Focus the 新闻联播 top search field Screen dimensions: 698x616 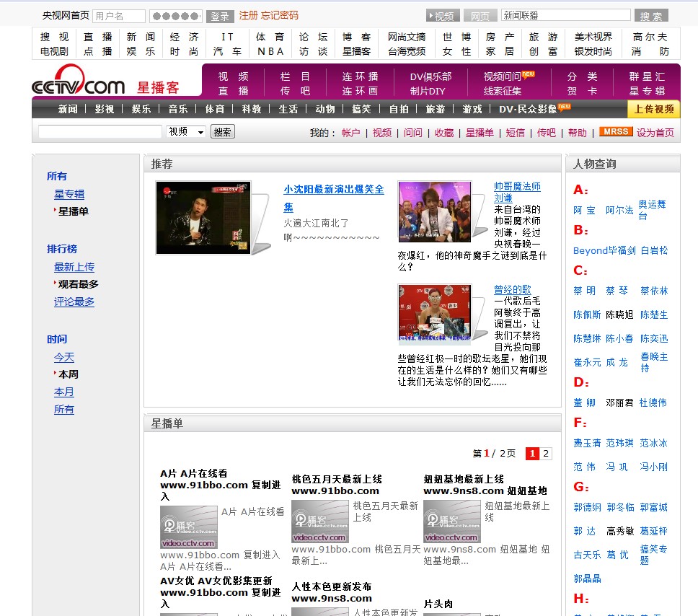(565, 15)
